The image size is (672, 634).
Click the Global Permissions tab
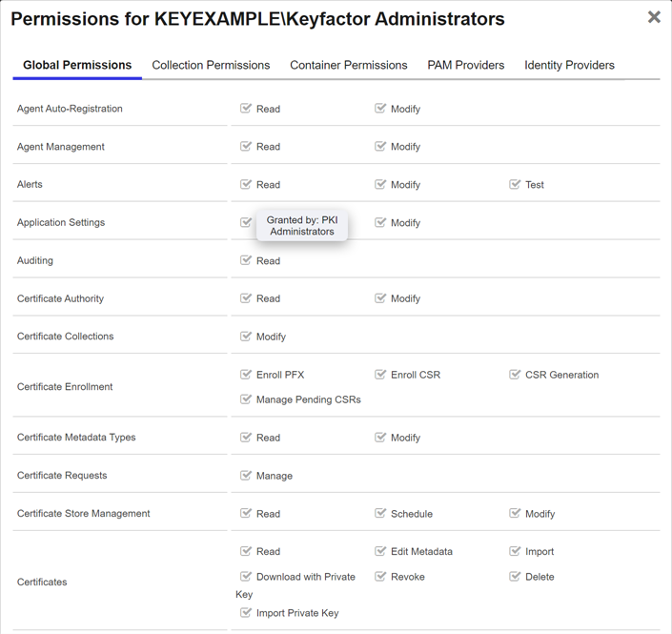77,66
